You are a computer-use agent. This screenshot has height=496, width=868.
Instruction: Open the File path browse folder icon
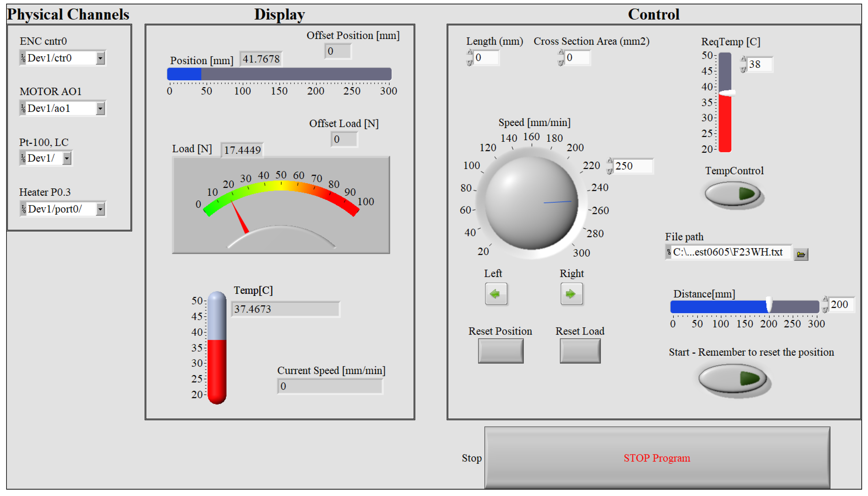pyautogui.click(x=801, y=254)
